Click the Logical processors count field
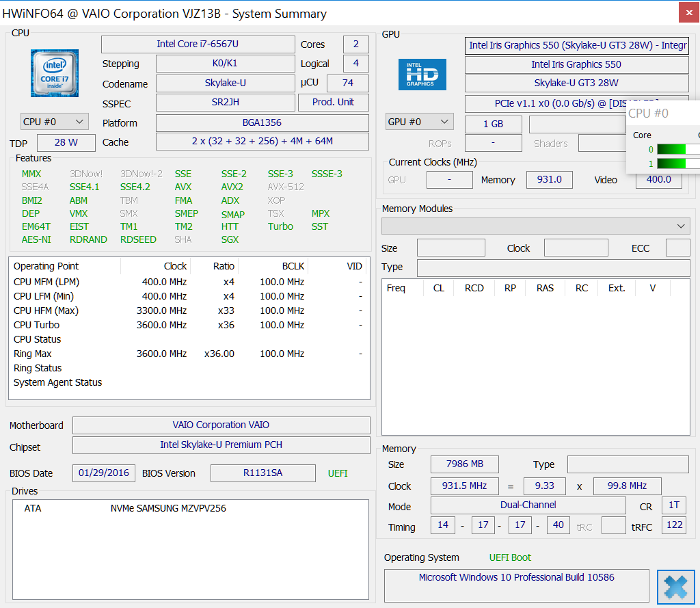 [355, 64]
